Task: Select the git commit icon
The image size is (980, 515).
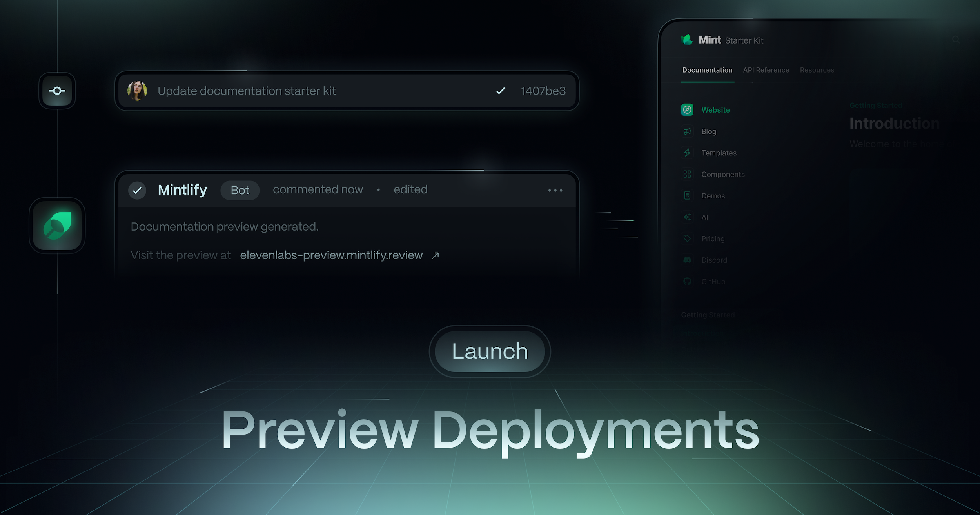Action: point(57,91)
